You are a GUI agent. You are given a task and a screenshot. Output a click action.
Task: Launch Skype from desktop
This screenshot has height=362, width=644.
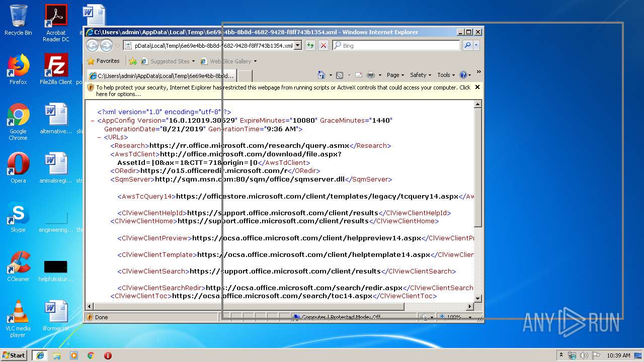coord(18,217)
